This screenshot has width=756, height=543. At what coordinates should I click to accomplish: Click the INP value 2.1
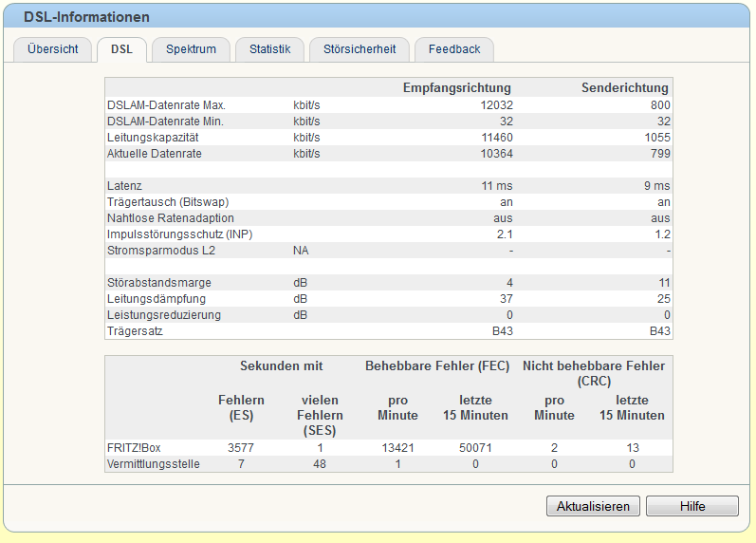[505, 234]
